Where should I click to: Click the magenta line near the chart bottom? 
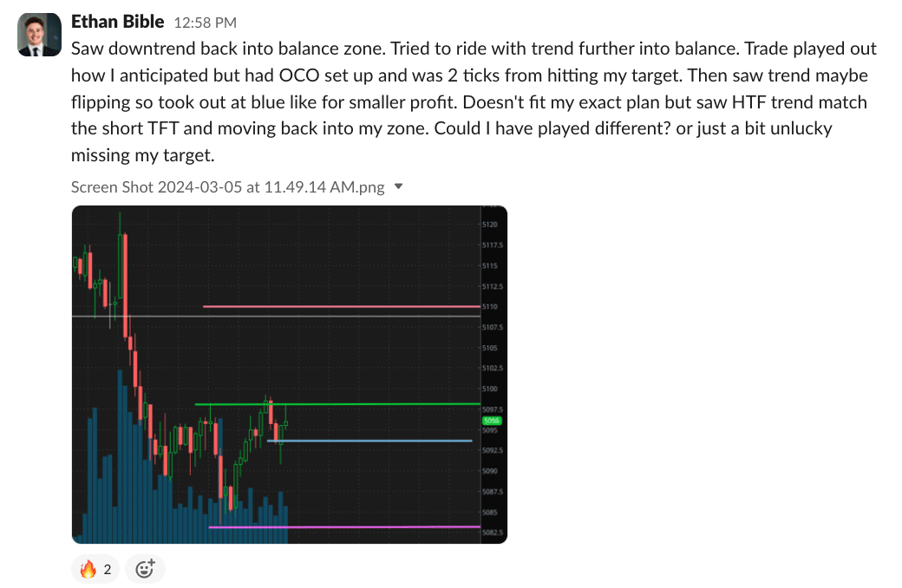(347, 526)
